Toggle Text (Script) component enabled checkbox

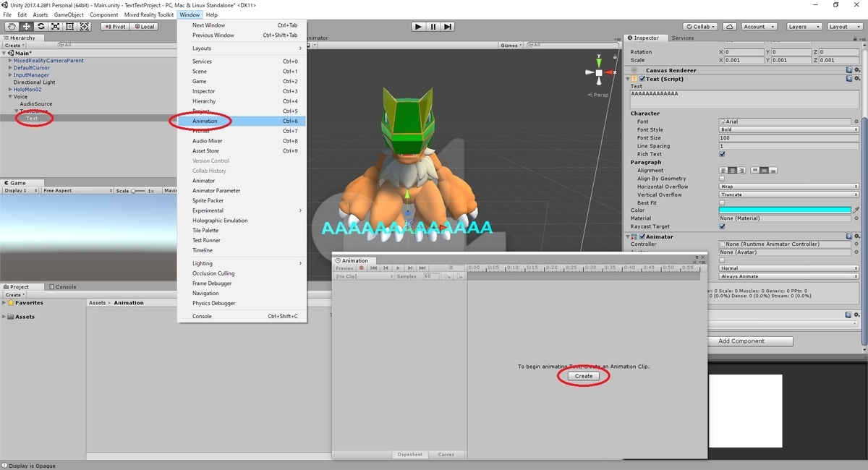tap(642, 79)
